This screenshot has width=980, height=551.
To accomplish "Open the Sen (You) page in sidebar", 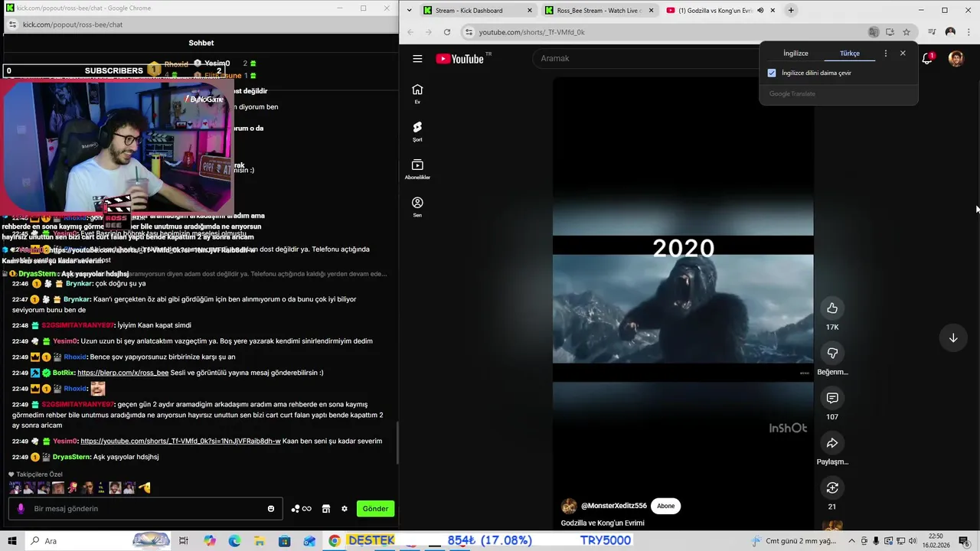I will (417, 207).
